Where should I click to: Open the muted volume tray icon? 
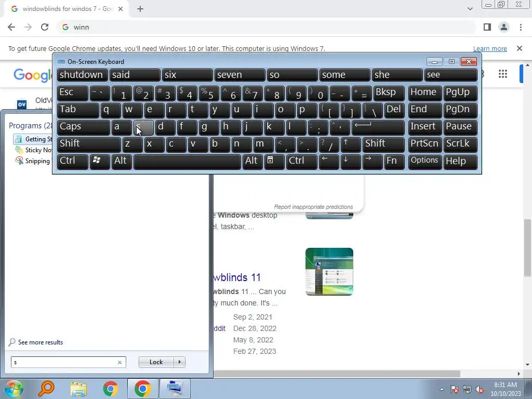(480, 389)
